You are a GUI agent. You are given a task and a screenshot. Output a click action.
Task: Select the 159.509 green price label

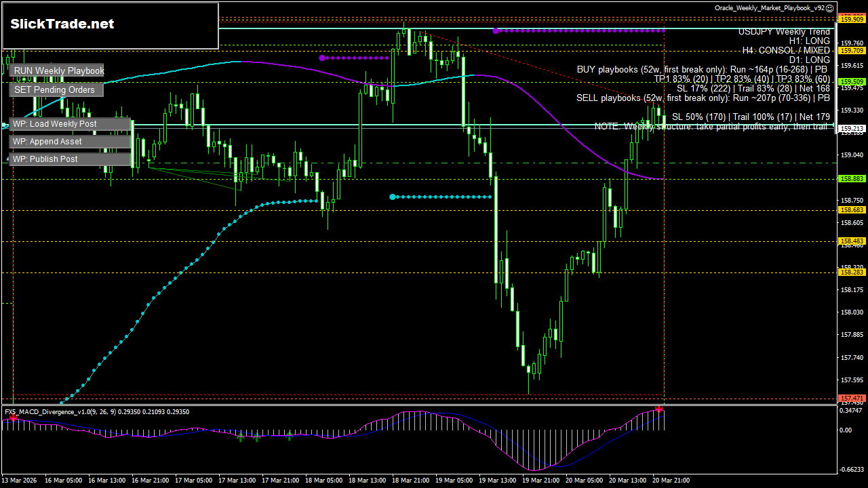pyautogui.click(x=852, y=81)
